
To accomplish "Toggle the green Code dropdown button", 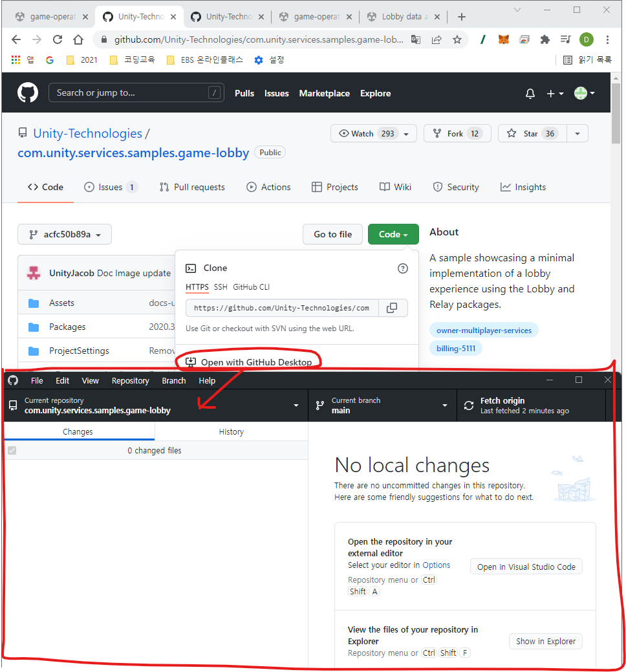I will [393, 234].
